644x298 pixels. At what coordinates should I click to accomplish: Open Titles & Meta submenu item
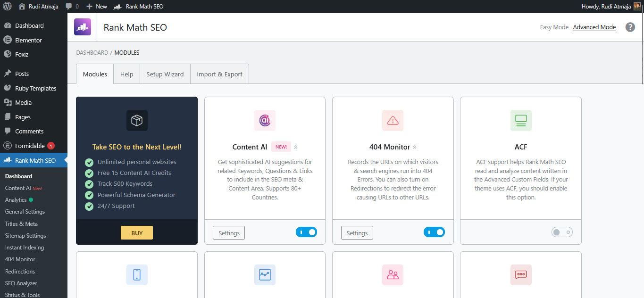tap(21, 223)
